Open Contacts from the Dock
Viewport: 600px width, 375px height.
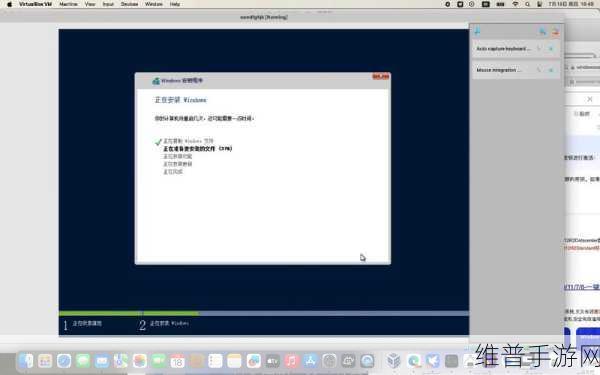(x=196, y=360)
